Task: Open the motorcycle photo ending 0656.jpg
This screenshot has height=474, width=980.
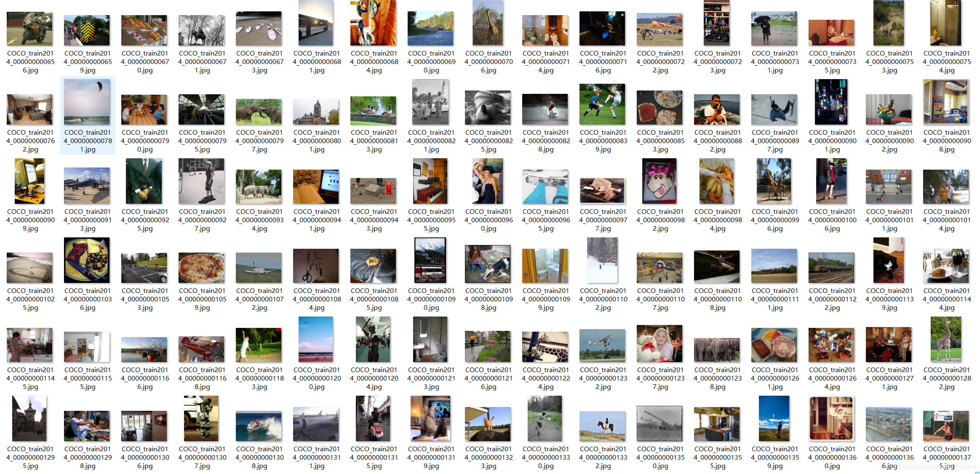Action: (x=29, y=29)
